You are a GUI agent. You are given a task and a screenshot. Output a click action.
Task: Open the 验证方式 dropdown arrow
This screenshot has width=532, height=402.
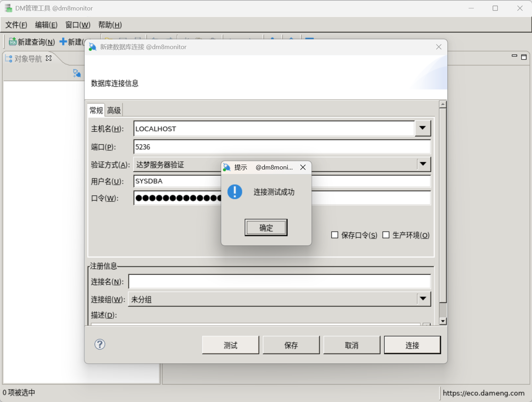(423, 164)
